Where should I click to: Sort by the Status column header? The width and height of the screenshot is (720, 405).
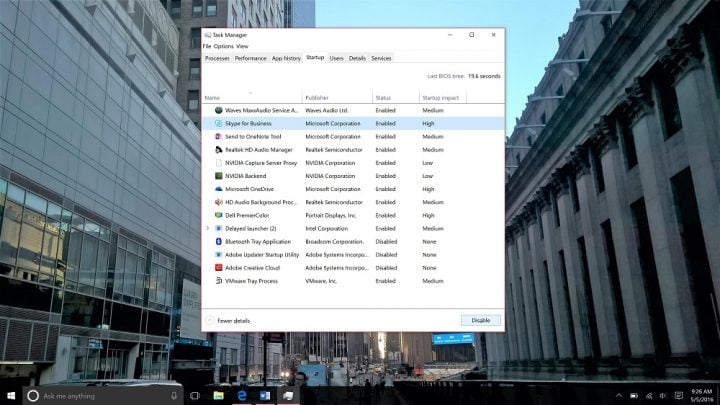[x=395, y=97]
